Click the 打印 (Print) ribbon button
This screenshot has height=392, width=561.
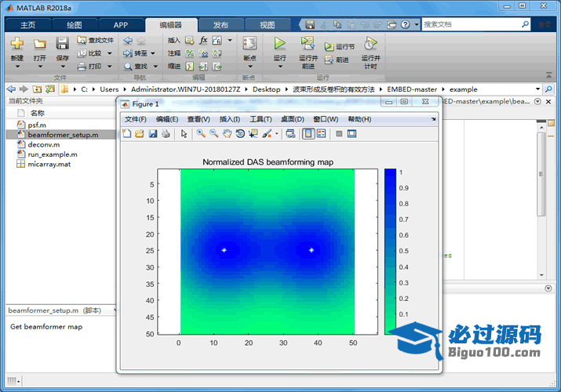[x=89, y=66]
